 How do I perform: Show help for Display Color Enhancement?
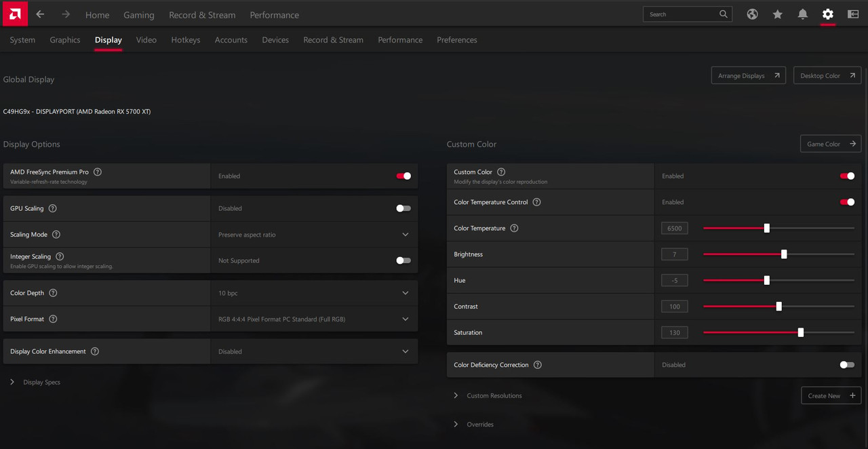(x=95, y=351)
